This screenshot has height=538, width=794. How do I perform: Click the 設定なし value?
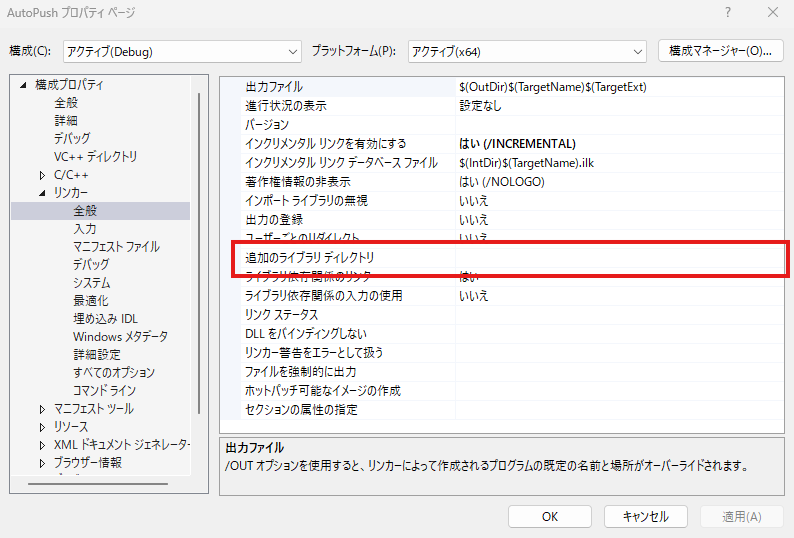click(x=480, y=106)
